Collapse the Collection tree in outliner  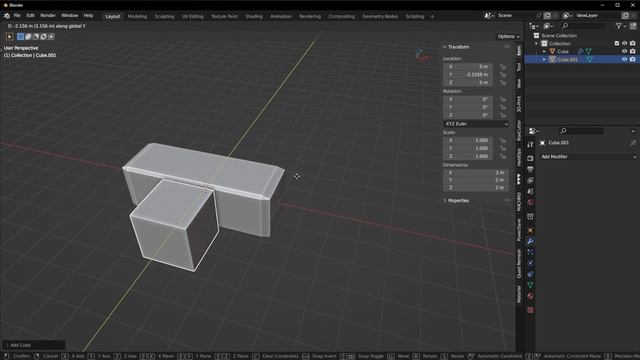click(536, 43)
